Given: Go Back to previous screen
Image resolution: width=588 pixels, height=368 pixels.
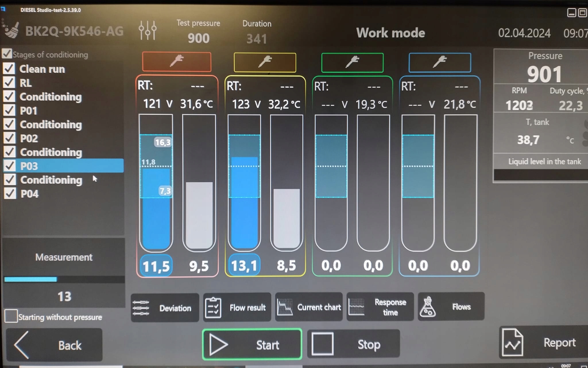Looking at the screenshot, I should pyautogui.click(x=54, y=345).
